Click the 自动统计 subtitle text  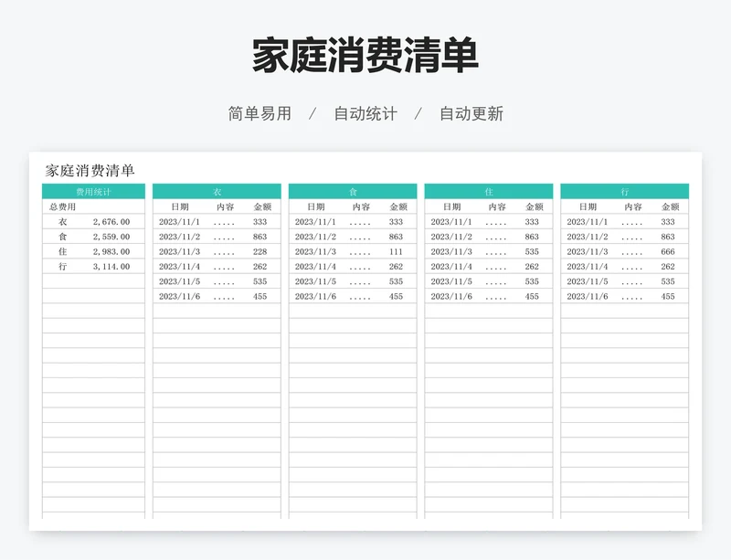click(365, 114)
